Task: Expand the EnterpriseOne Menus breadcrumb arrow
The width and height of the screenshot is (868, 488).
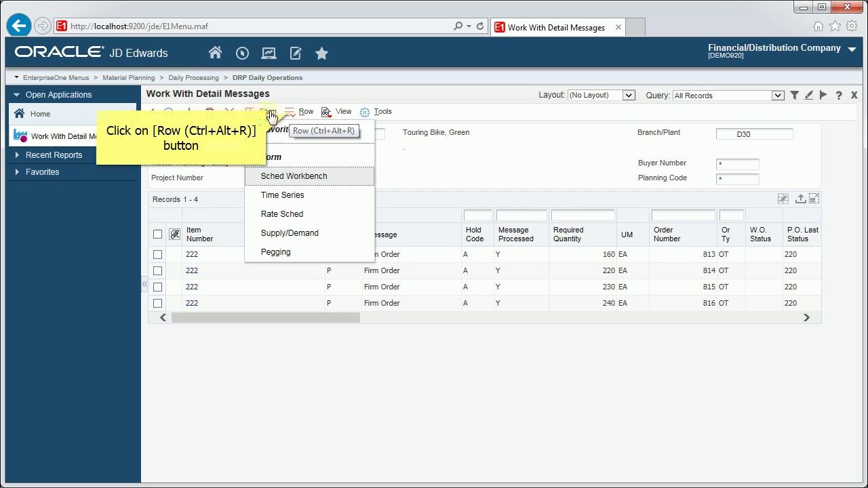Action: (x=16, y=77)
